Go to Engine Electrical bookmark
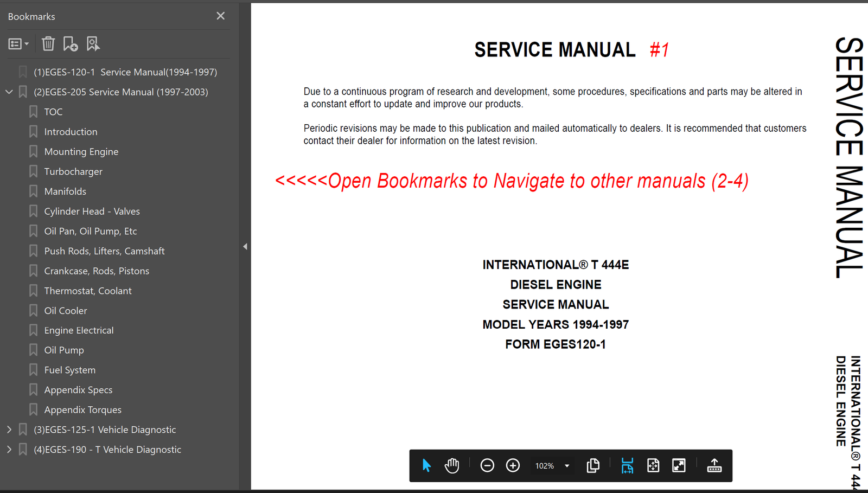 pyautogui.click(x=79, y=330)
